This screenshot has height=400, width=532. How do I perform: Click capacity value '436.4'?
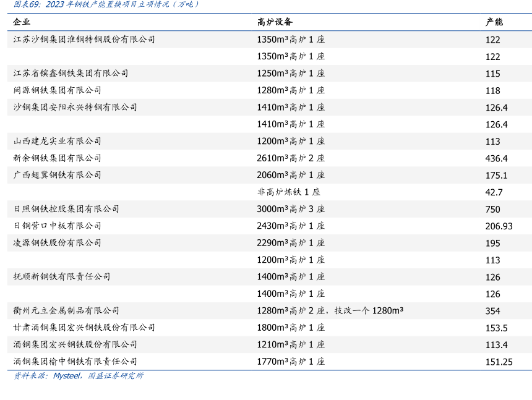click(x=496, y=159)
